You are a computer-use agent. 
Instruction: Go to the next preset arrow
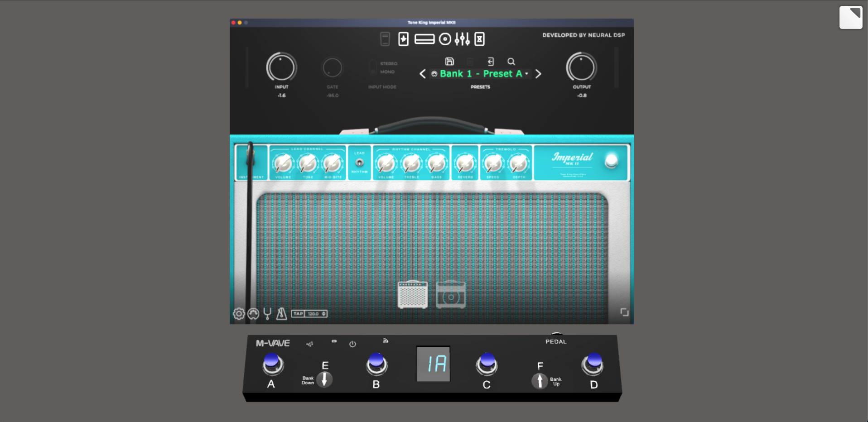click(x=538, y=74)
